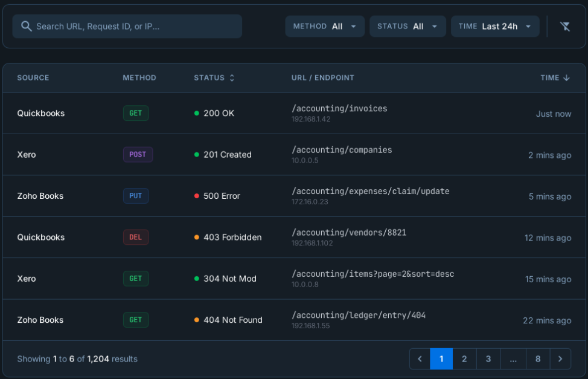
Task: Go to page 8 of results
Action: [537, 358]
